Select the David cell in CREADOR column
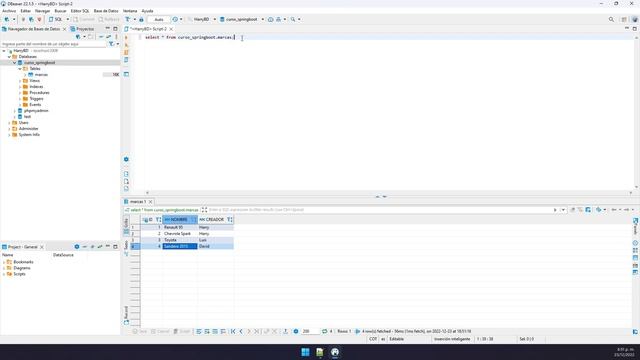Image resolution: width=640 pixels, height=360 pixels. coord(216,247)
